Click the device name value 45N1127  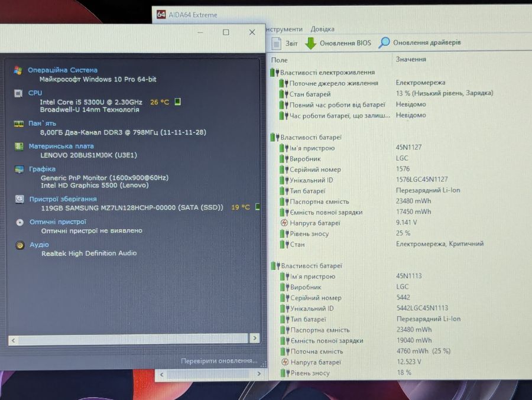(408, 147)
